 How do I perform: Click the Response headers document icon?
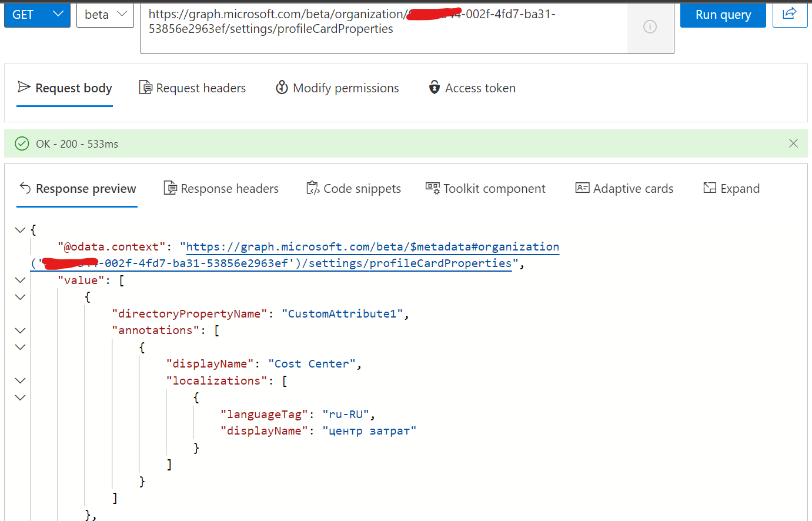pos(170,188)
